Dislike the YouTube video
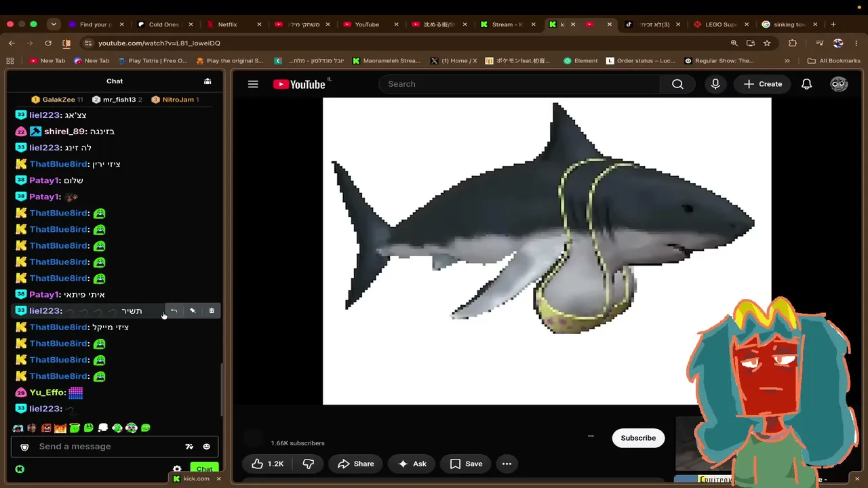This screenshot has height=488, width=868. coord(309,464)
